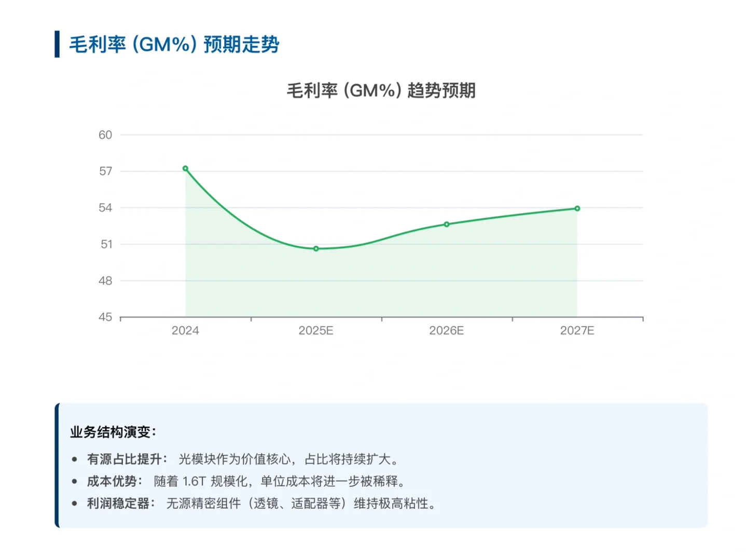Click the 毛利率 (GM%) 趋势预期 chart title
Screen dimensions: 746x560
point(382,90)
